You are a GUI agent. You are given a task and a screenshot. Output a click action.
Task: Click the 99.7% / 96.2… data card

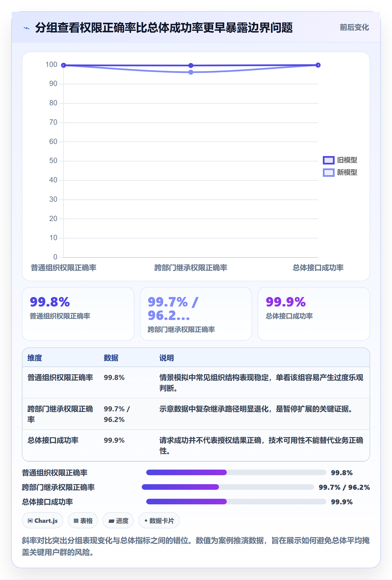(196, 314)
